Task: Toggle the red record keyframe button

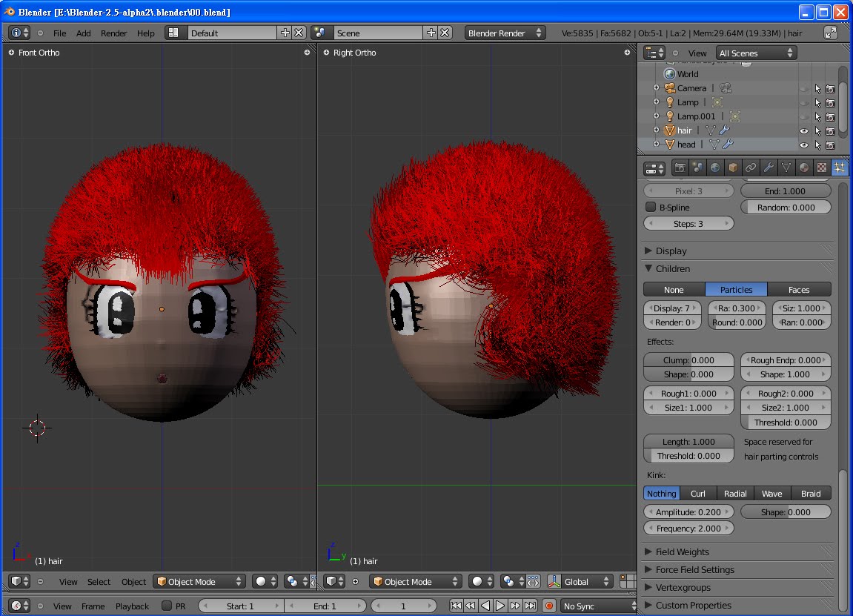Action: (x=549, y=606)
